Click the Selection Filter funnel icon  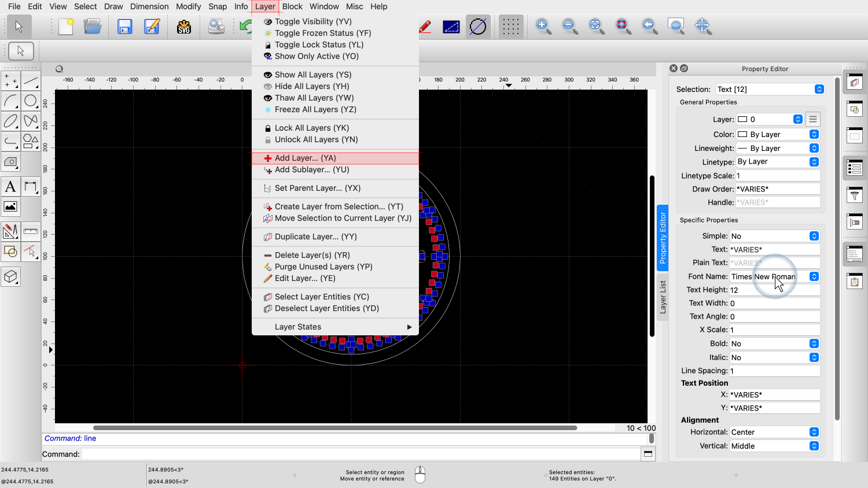coord(855,196)
